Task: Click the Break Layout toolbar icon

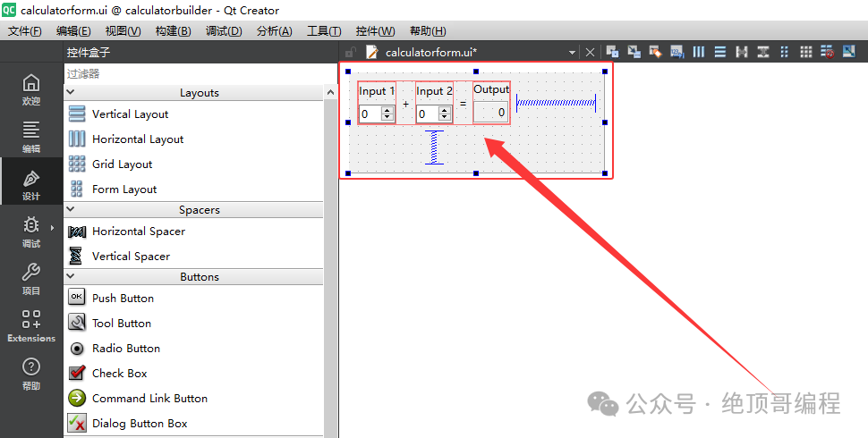Action: pyautogui.click(x=828, y=52)
